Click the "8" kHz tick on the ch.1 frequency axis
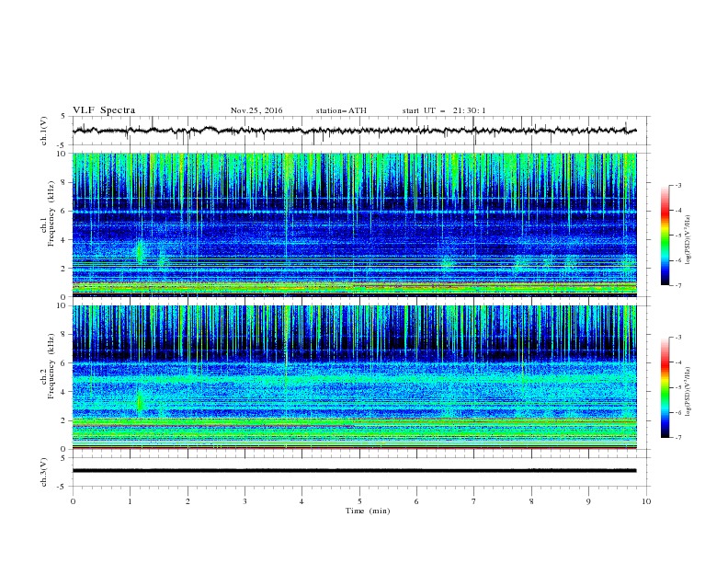The width and height of the screenshot is (728, 563). pyautogui.click(x=64, y=182)
